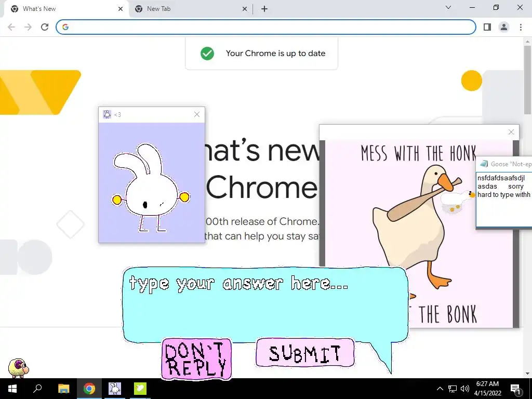
Task: Open File Explorer from taskbar
Action: (x=63, y=389)
